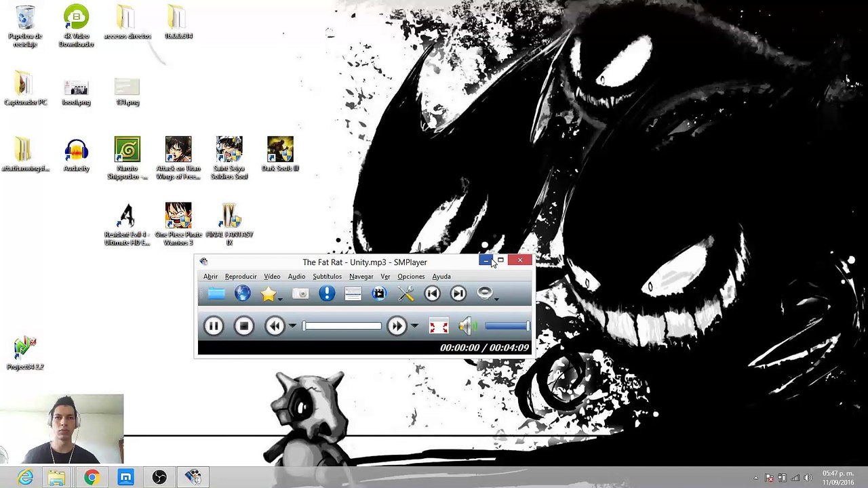Close the SMPlayer window
The width and height of the screenshot is (868, 488).
tap(520, 260)
